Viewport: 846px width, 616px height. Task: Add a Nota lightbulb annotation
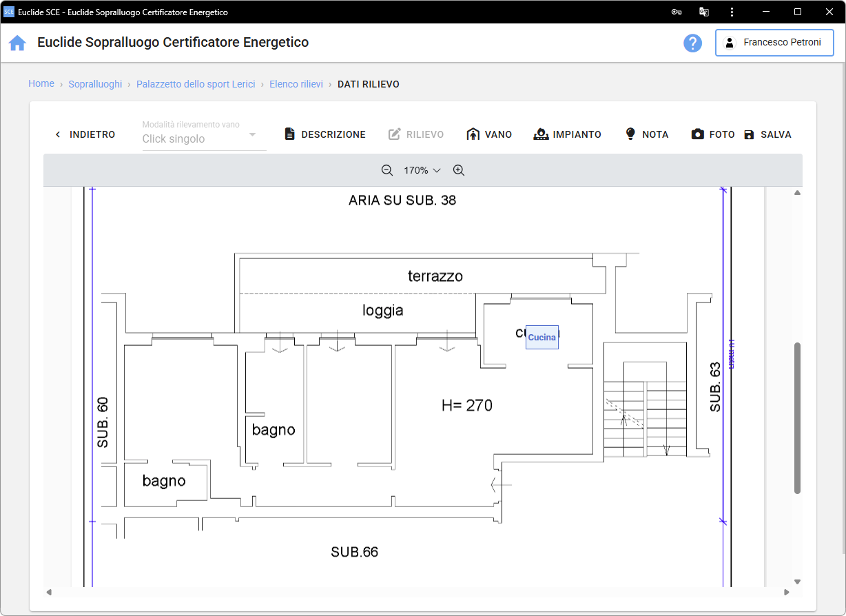point(646,134)
